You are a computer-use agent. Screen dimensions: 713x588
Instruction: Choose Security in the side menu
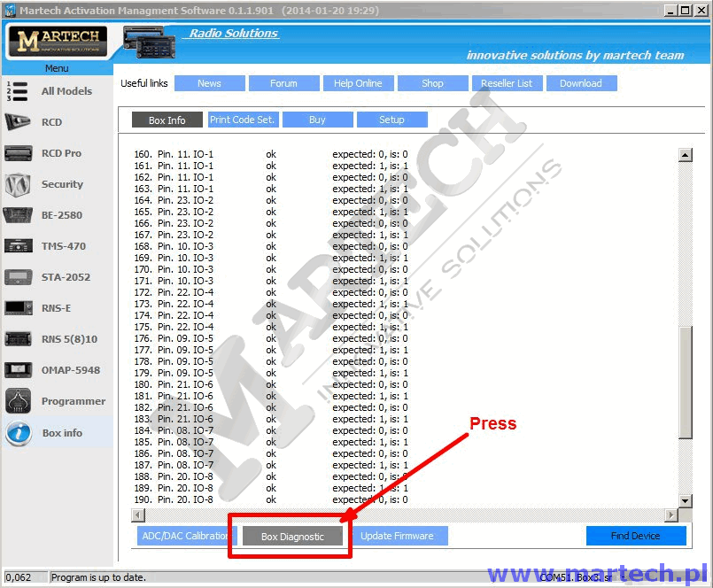point(62,184)
